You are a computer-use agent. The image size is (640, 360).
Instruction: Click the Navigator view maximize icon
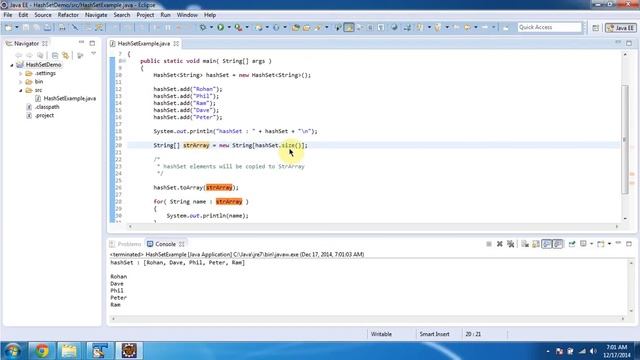[92, 43]
